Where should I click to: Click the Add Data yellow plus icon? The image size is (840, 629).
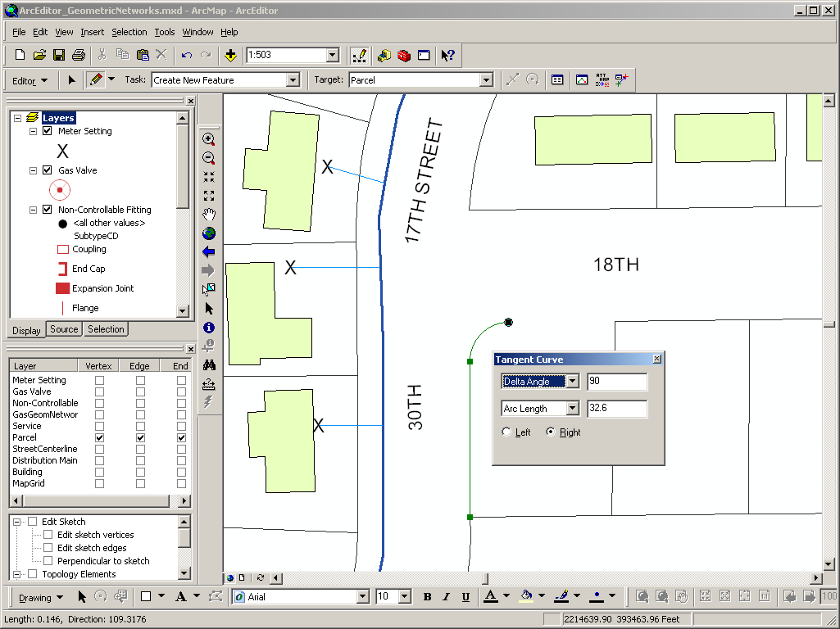(230, 55)
